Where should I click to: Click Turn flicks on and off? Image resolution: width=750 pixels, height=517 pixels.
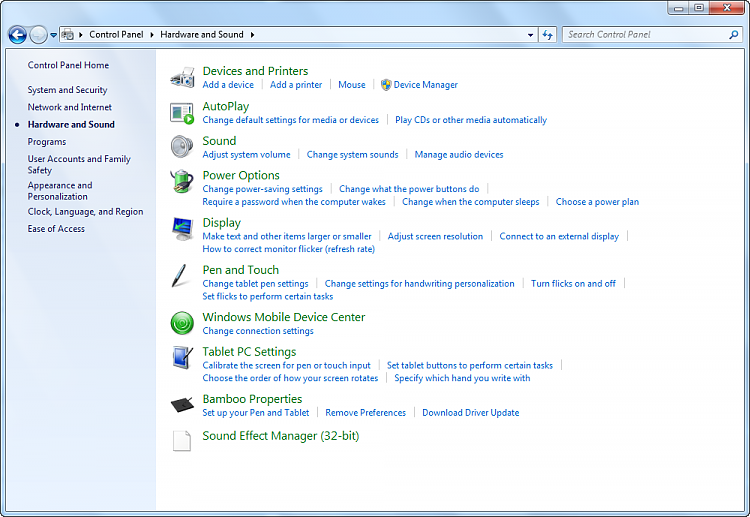[x=573, y=284]
